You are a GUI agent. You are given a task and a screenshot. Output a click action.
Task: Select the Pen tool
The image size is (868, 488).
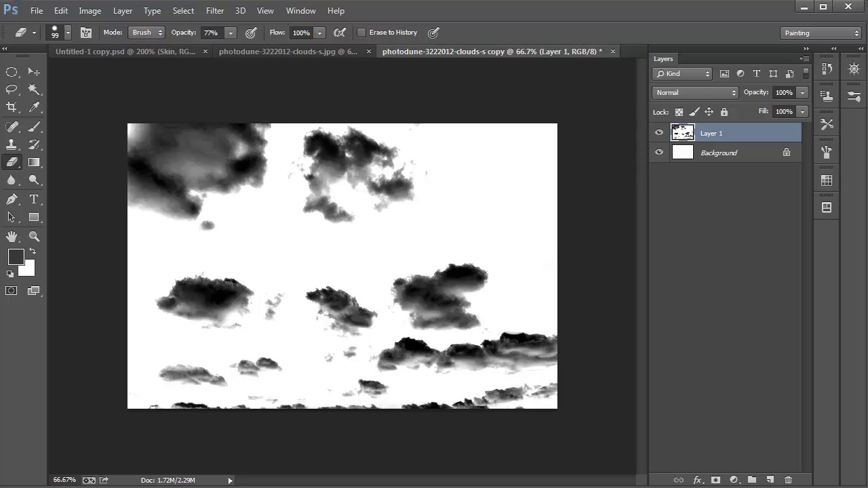(x=12, y=199)
